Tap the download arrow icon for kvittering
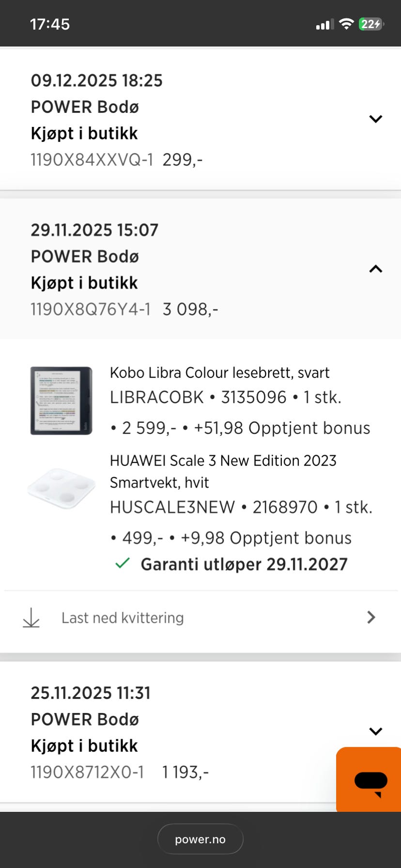The image size is (401, 868). tap(31, 618)
